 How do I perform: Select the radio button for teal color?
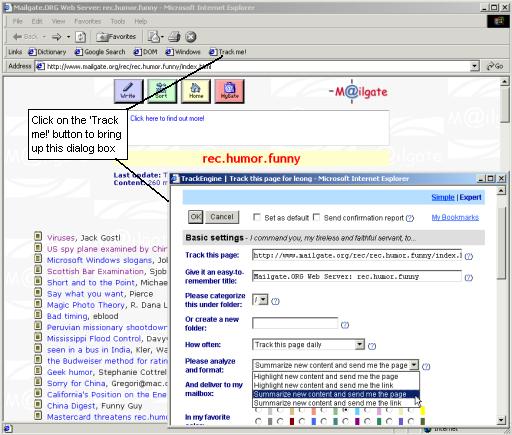(x=323, y=421)
